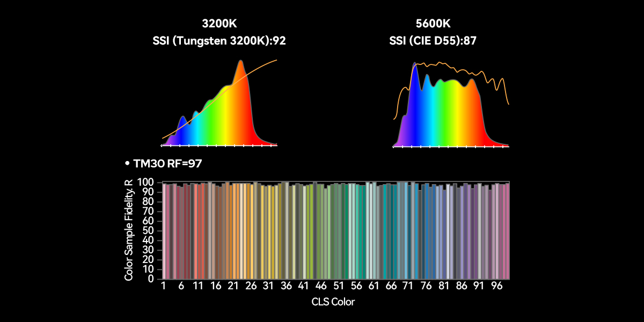Click the CLS number 61 on horizontal axis
644x322 pixels.
click(374, 287)
